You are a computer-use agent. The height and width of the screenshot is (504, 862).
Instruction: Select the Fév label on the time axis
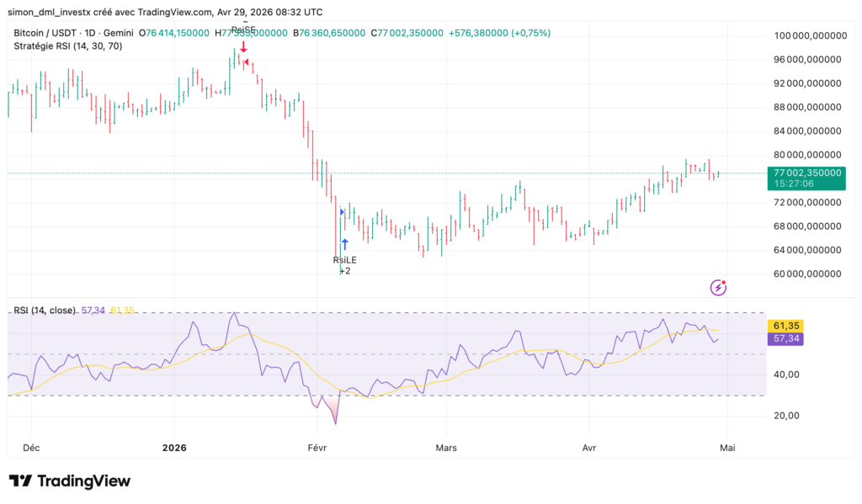point(318,448)
